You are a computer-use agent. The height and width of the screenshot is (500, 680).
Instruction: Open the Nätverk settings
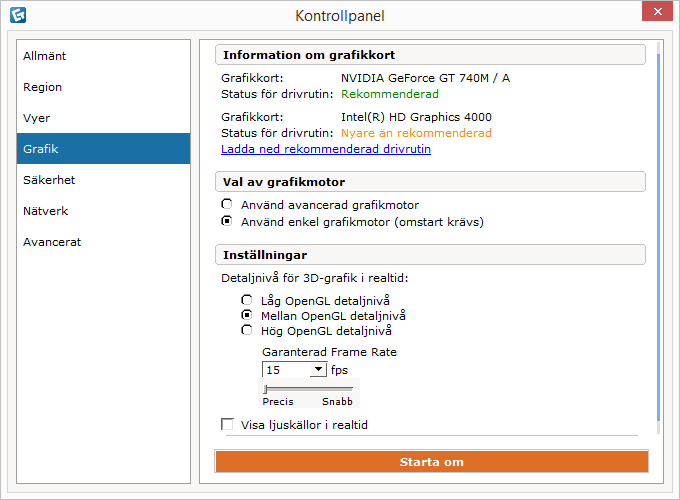point(103,211)
